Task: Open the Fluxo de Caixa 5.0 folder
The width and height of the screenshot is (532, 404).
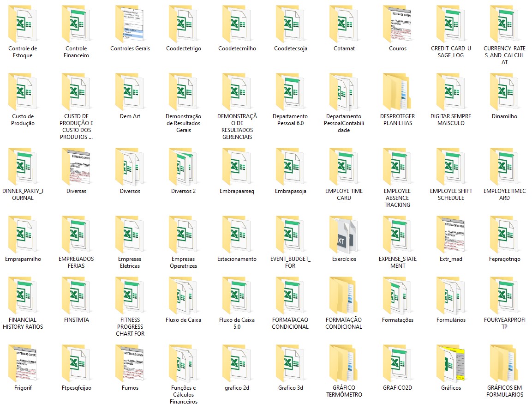Action: coord(237,295)
